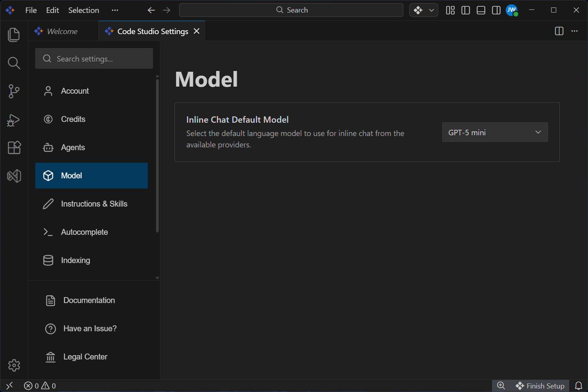The width and height of the screenshot is (588, 392).
Task: Open Instructions & Skills section
Action: point(91,204)
